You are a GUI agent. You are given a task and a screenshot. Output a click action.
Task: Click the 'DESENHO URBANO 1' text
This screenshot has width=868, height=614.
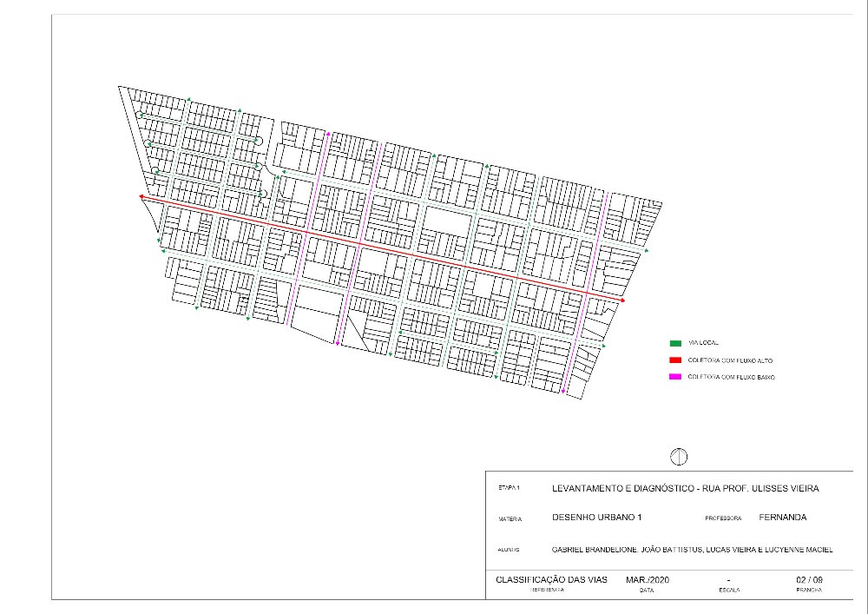coord(597,517)
